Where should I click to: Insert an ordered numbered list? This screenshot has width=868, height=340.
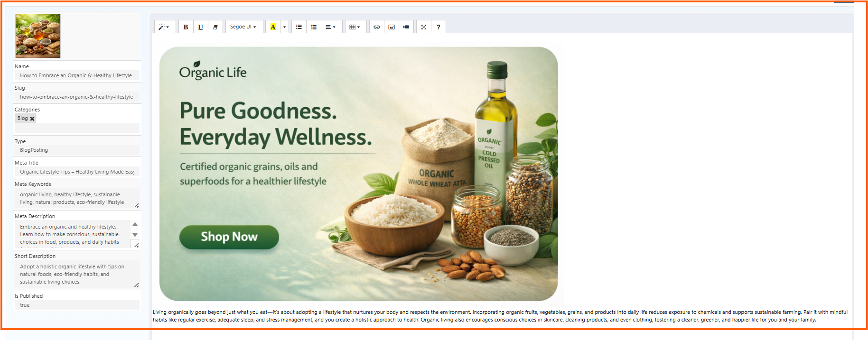314,27
